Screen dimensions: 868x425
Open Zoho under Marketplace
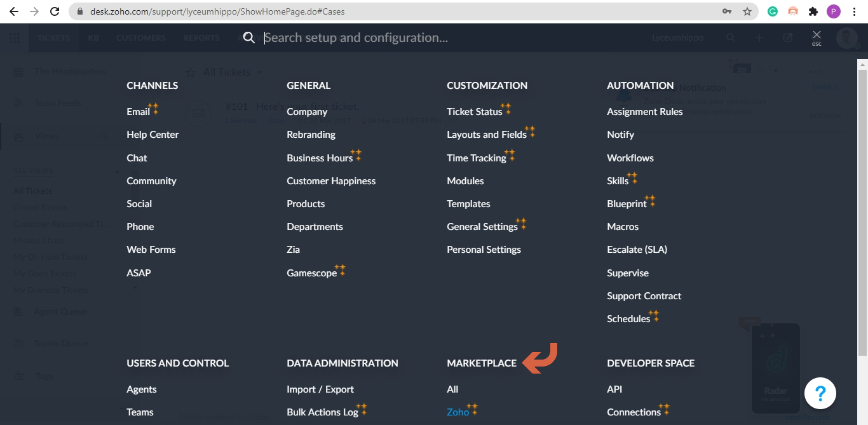click(x=458, y=412)
